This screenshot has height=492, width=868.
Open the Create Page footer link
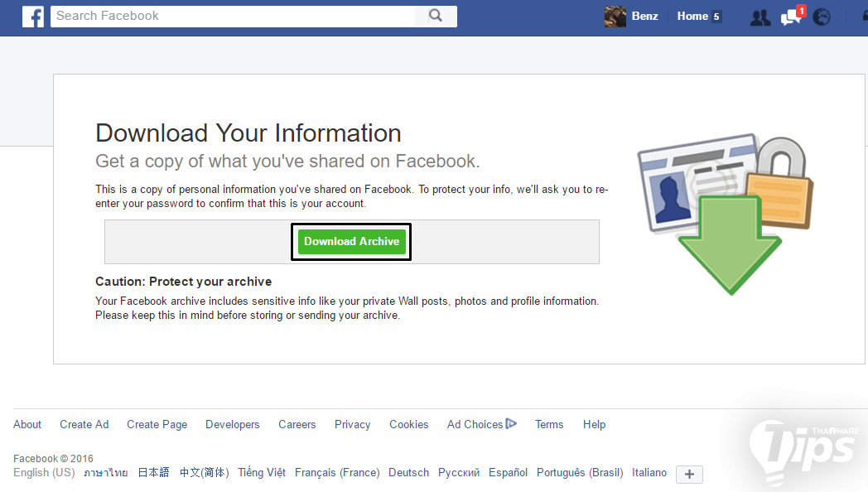coord(157,424)
